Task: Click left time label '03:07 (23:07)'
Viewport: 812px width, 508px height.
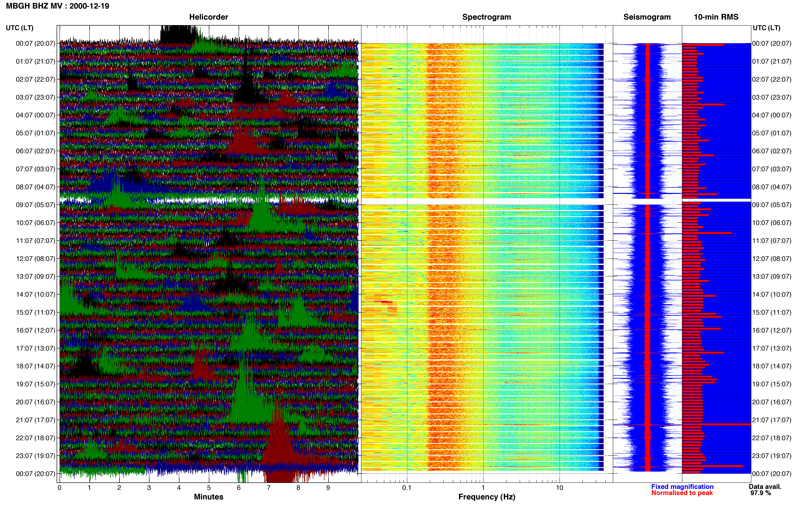Action: [x=35, y=97]
